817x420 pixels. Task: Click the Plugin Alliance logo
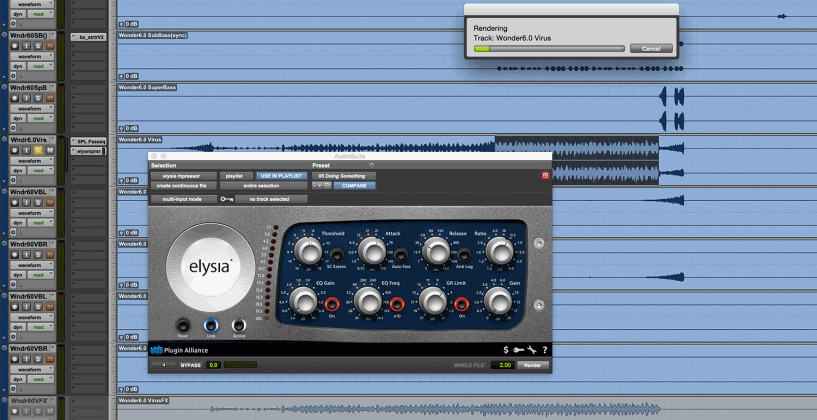click(179, 350)
